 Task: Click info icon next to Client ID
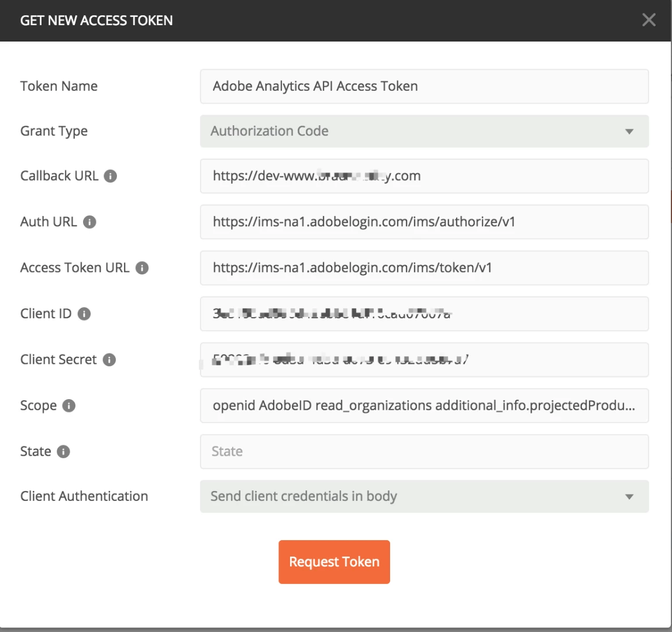click(84, 314)
